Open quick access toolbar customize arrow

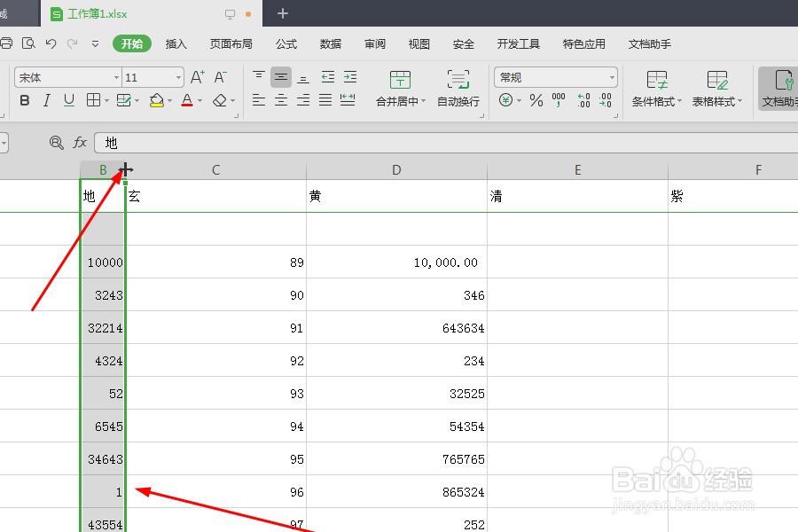pos(95,43)
